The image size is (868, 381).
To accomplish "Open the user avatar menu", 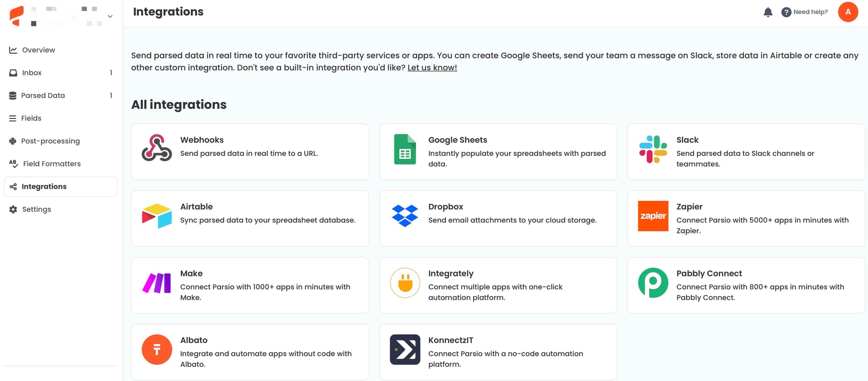I will 848,12.
